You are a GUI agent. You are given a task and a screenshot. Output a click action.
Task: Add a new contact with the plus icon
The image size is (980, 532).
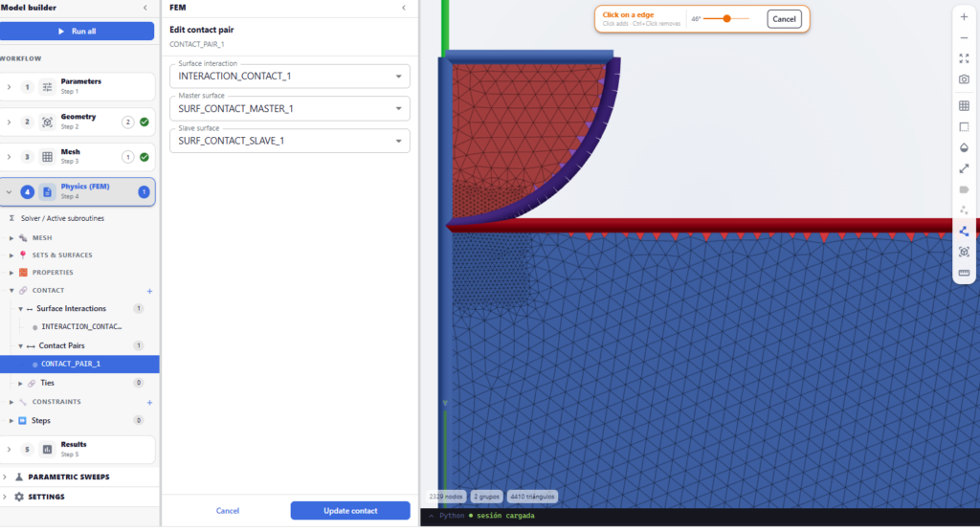tap(149, 291)
